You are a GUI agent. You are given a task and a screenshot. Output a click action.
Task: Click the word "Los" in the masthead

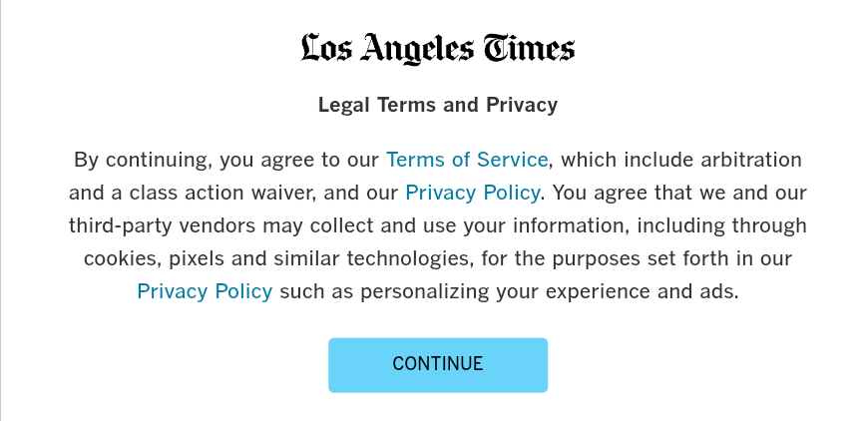tap(326, 48)
